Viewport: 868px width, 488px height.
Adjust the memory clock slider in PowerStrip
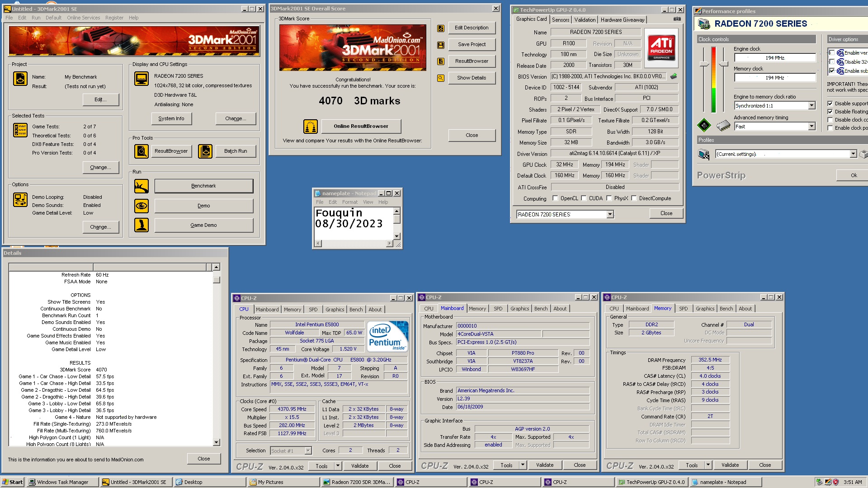[723, 65]
